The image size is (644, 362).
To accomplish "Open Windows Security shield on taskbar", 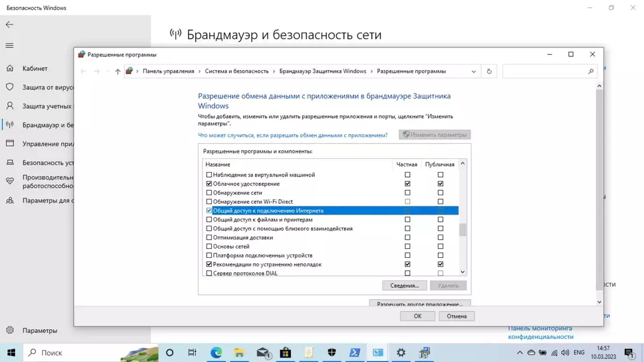I will (x=332, y=352).
